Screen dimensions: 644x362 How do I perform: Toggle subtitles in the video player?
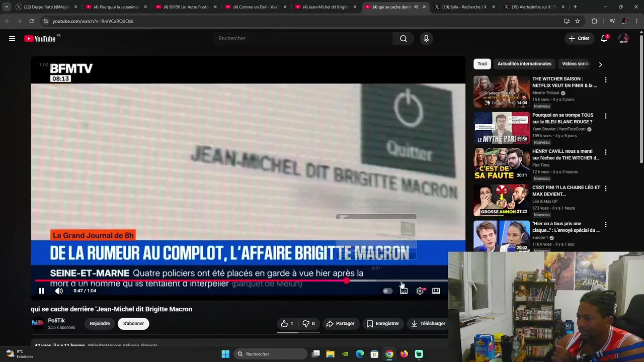(404, 291)
